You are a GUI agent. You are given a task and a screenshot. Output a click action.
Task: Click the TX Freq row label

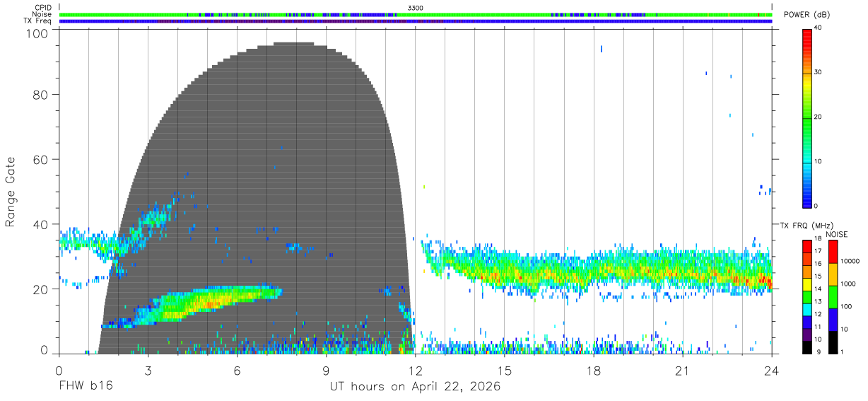[37, 21]
